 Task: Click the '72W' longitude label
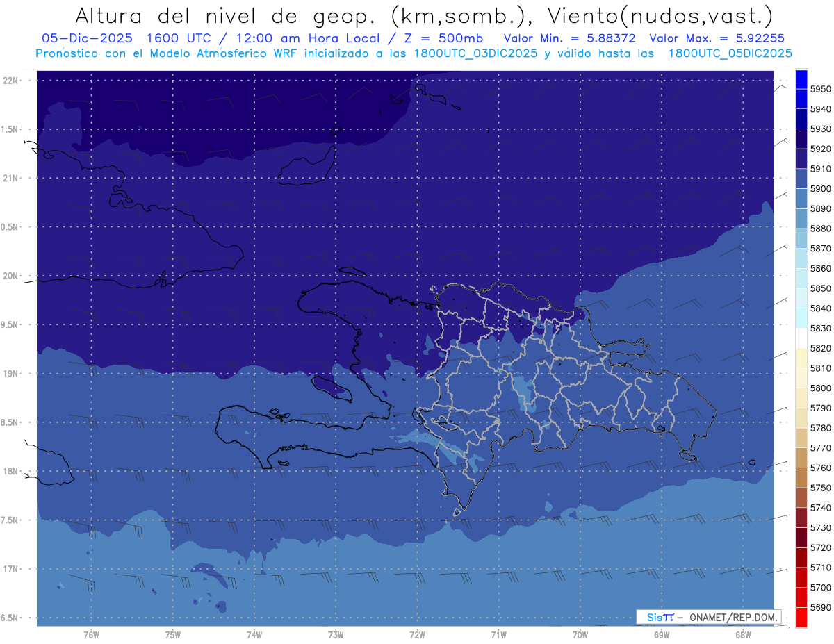417,635
